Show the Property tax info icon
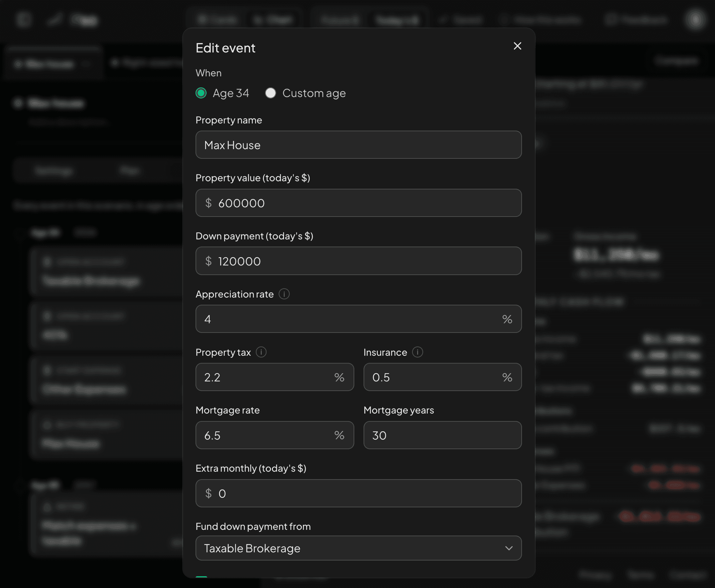The image size is (715, 588). (x=261, y=352)
